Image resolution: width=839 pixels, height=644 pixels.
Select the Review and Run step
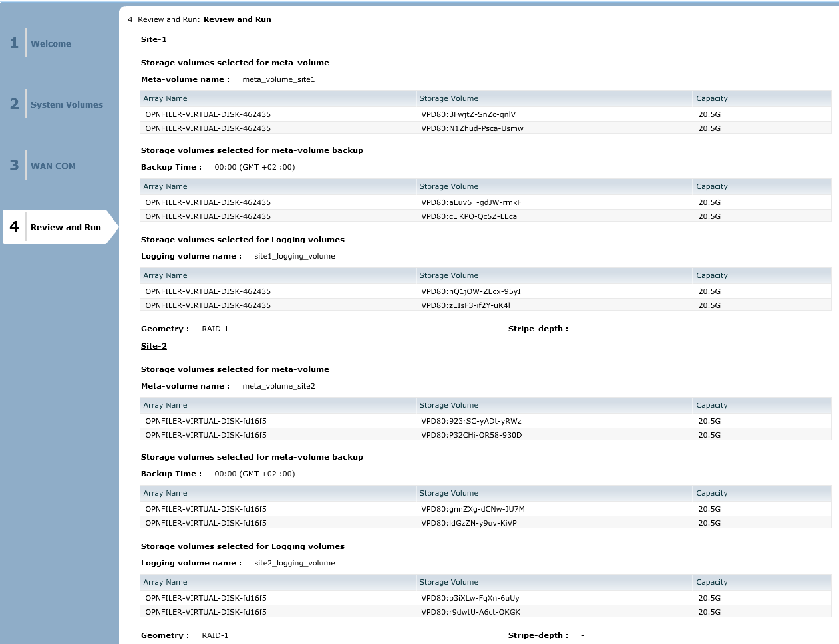[65, 227]
